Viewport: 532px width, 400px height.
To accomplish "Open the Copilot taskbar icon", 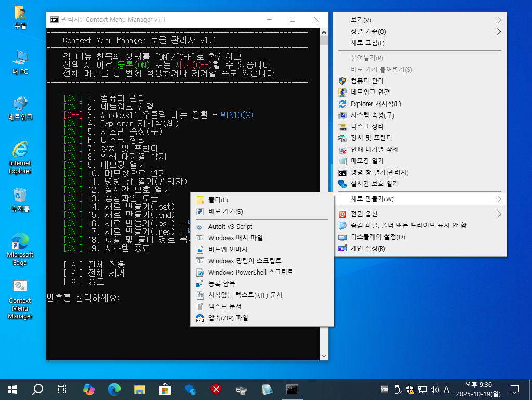I will [88, 390].
